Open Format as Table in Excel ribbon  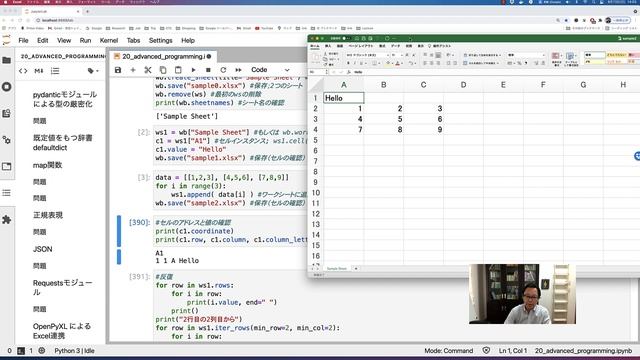click(571, 58)
